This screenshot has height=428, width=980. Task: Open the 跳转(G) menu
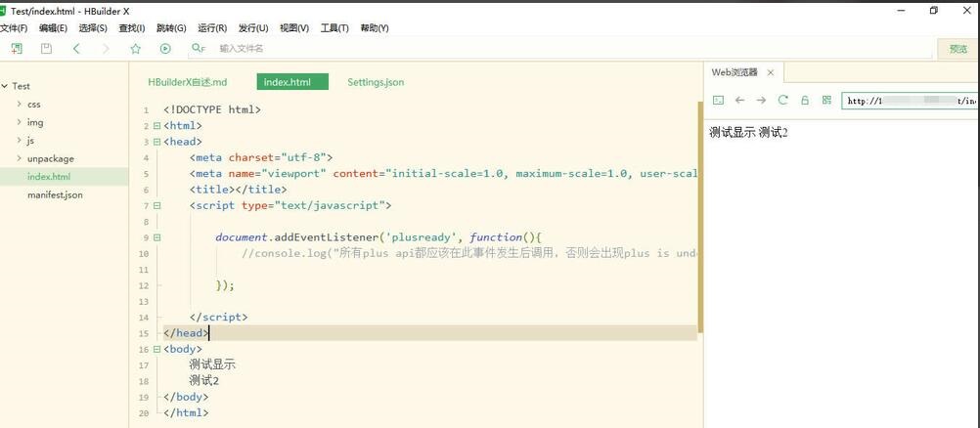tap(171, 28)
